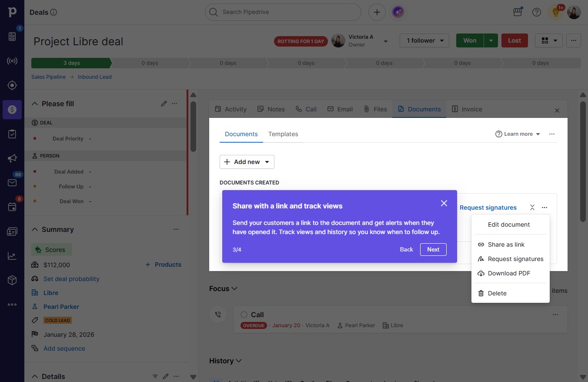Switch to the Invoice tab
Viewport: 588px width, 382px height.
pos(467,109)
